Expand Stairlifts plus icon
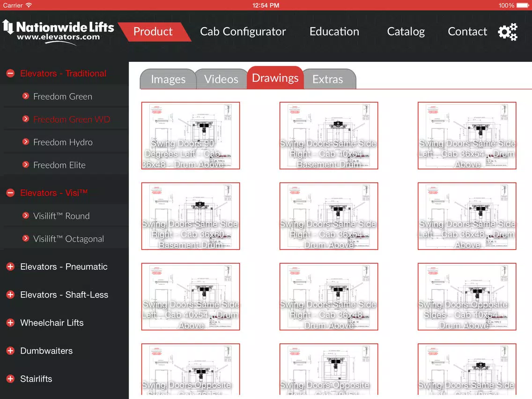 pyautogui.click(x=10, y=379)
